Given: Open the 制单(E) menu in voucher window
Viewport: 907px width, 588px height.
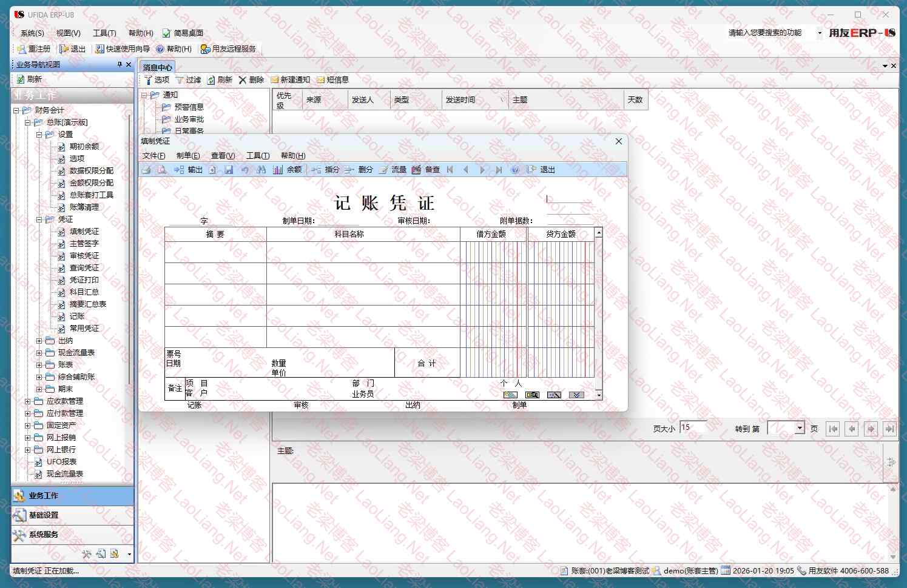Looking at the screenshot, I should click(x=188, y=156).
